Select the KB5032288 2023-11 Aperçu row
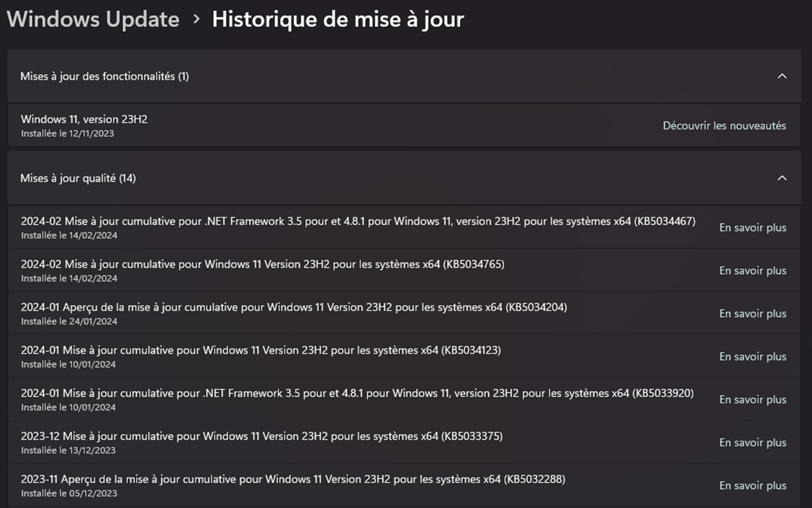Screen dimensions: 812x508 (x=404, y=486)
